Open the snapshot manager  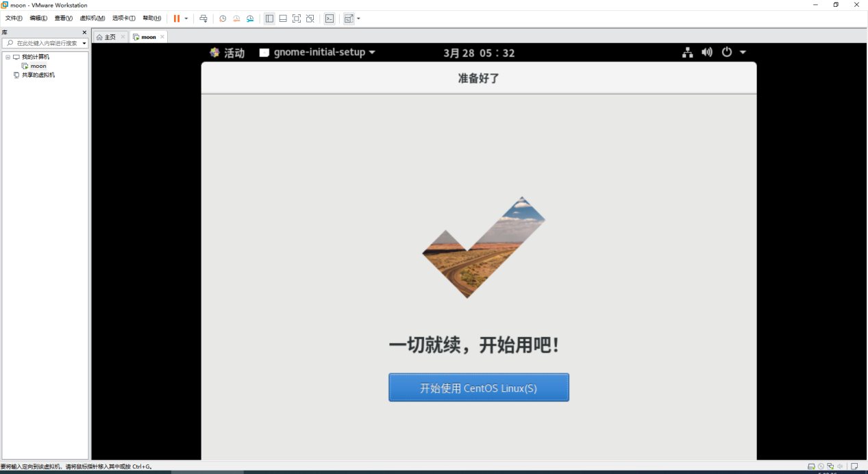(250, 18)
